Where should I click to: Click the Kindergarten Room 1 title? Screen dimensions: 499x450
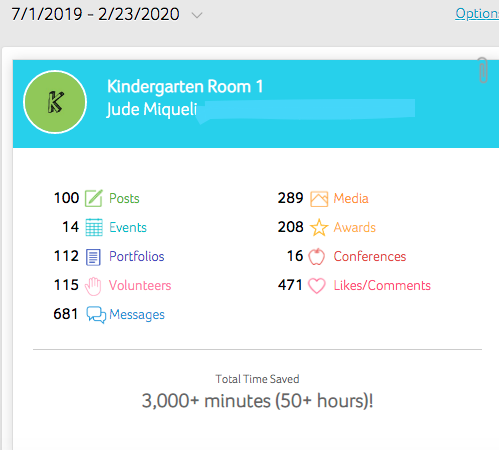point(185,87)
